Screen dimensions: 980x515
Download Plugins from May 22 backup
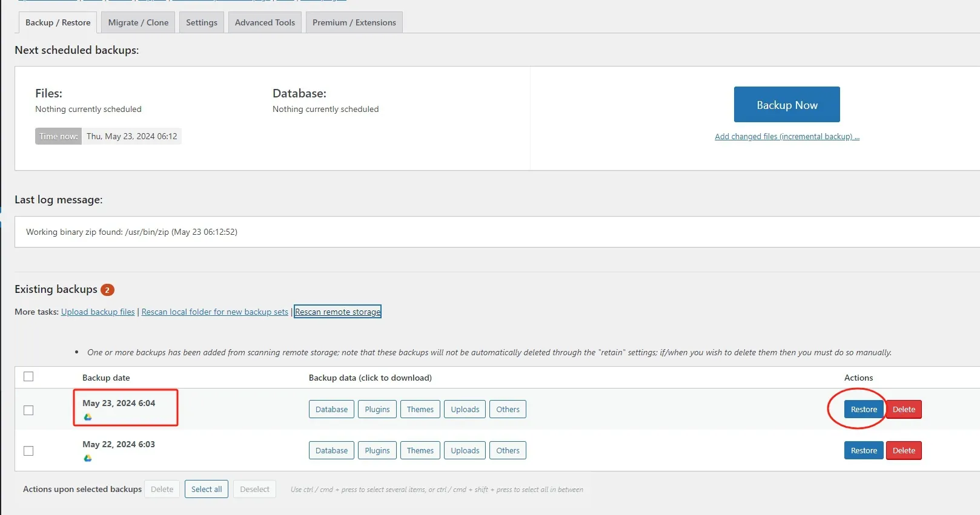click(x=377, y=451)
